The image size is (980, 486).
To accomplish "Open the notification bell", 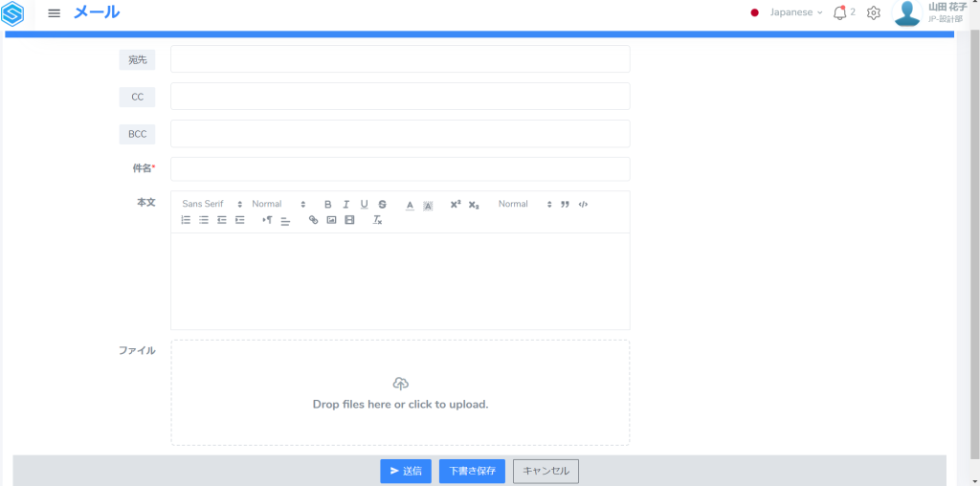I will [840, 12].
